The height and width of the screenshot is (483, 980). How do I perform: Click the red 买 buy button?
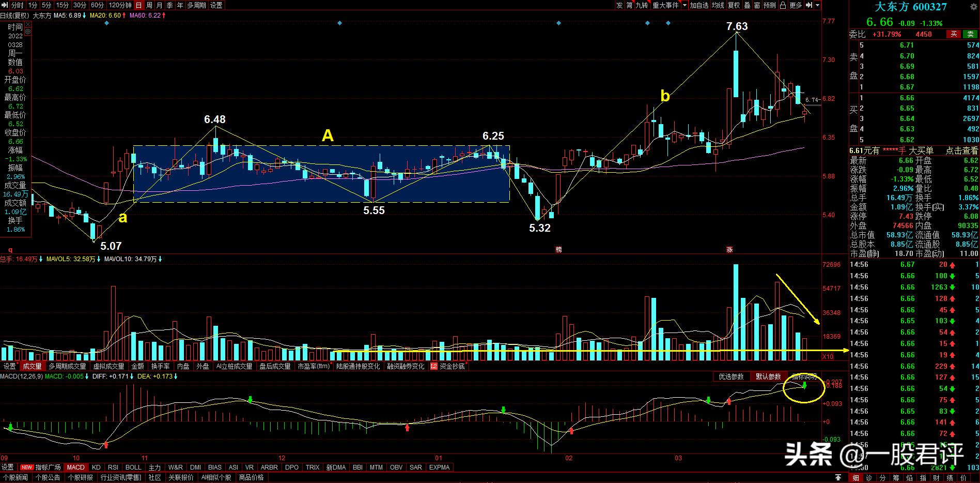click(x=954, y=34)
